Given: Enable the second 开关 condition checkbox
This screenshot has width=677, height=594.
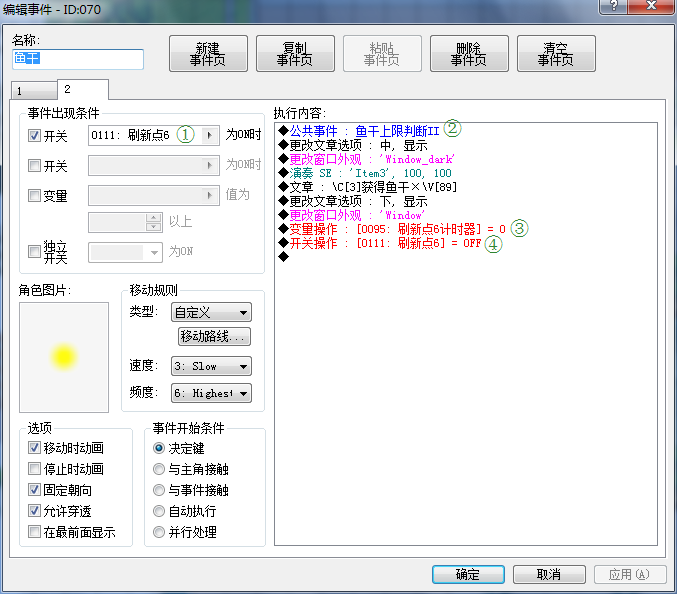Looking at the screenshot, I should (x=35, y=166).
